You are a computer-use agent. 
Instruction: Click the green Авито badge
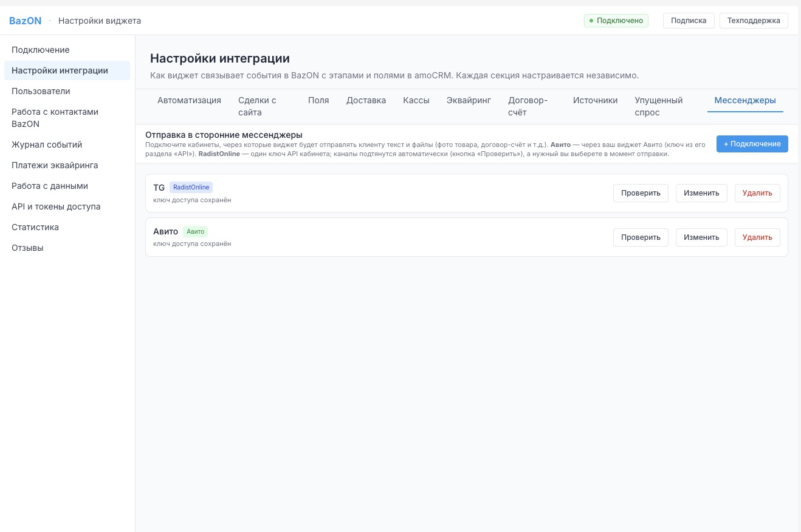[196, 231]
